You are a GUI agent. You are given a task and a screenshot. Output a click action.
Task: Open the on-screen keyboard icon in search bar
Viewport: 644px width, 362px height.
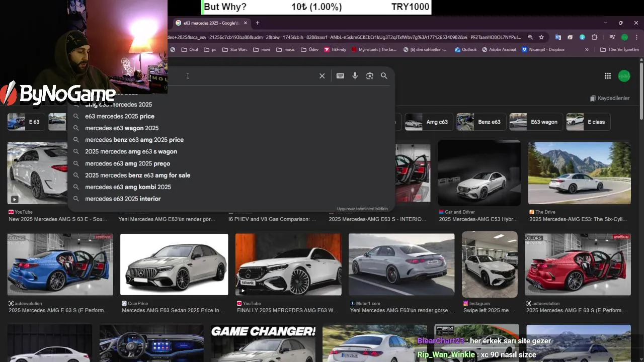(340, 76)
